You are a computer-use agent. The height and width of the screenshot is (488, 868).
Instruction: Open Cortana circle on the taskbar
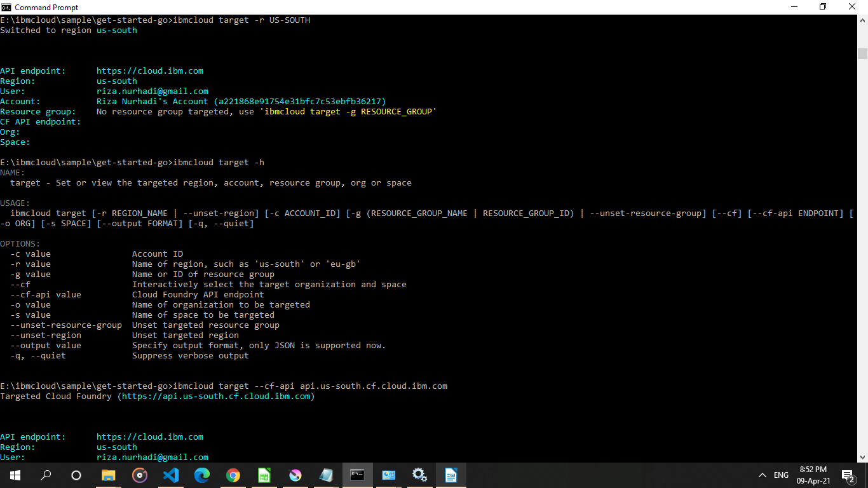point(76,475)
